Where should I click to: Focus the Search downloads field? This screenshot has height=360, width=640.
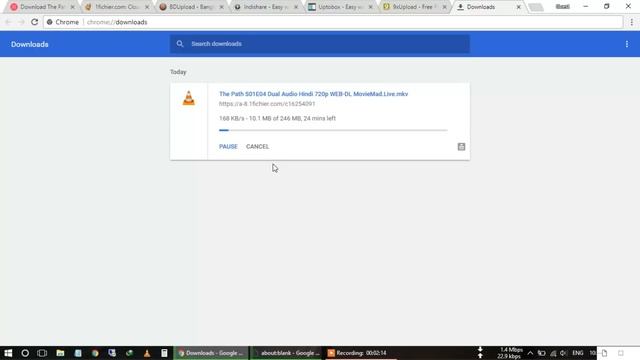click(x=320, y=44)
